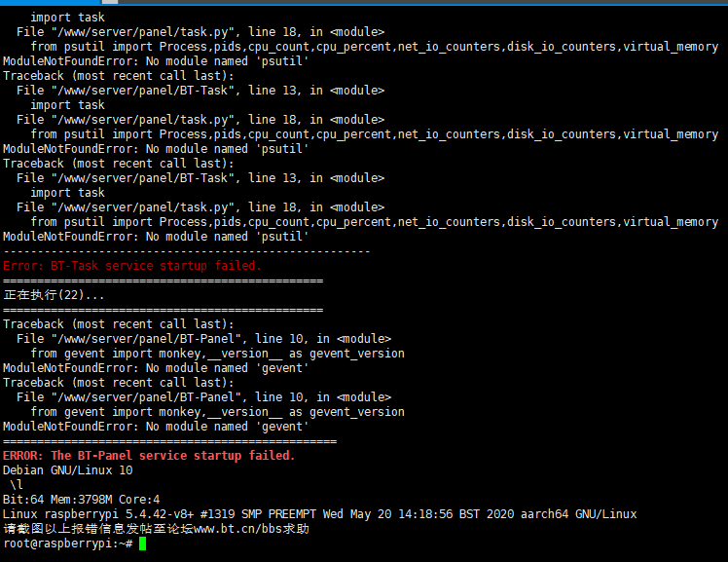This screenshot has height=562, width=728.
Task: Click the green terminal cursor block
Action: [x=142, y=543]
